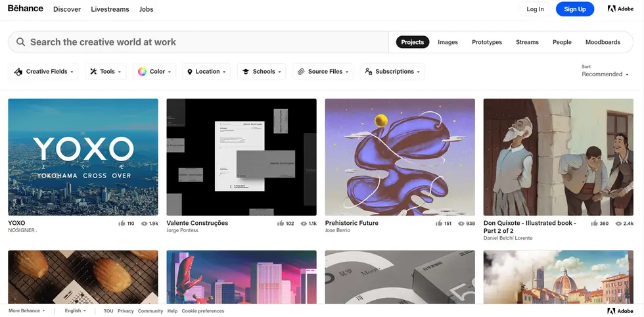Click thumbs-up icon on Don Quixote project
The height and width of the screenshot is (317, 644).
coord(594,224)
